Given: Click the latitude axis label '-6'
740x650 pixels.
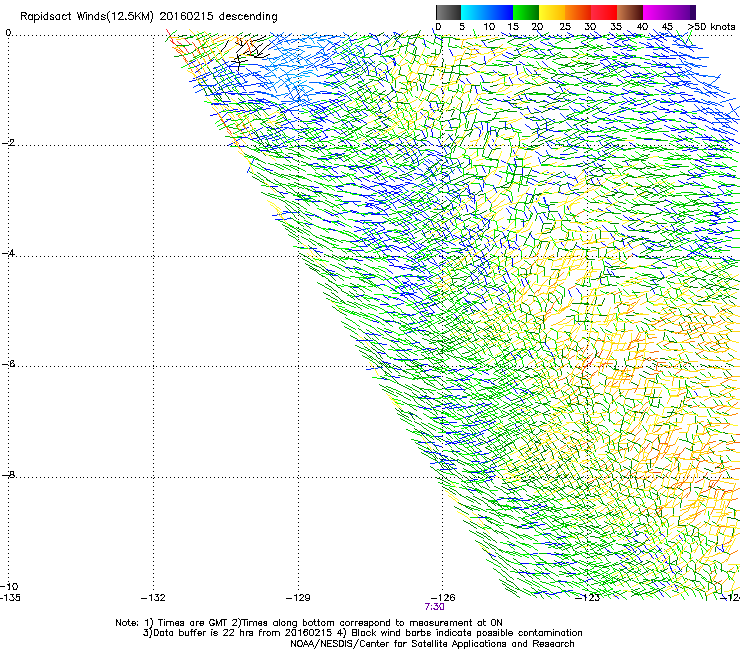Looking at the screenshot, I should tap(8, 364).
